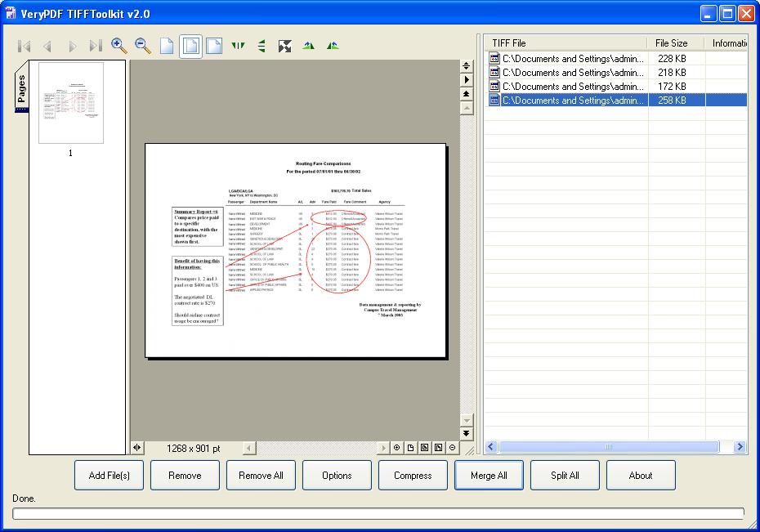The image size is (760, 532).
Task: Click the black four-arrow fit icon
Action: 284,46
